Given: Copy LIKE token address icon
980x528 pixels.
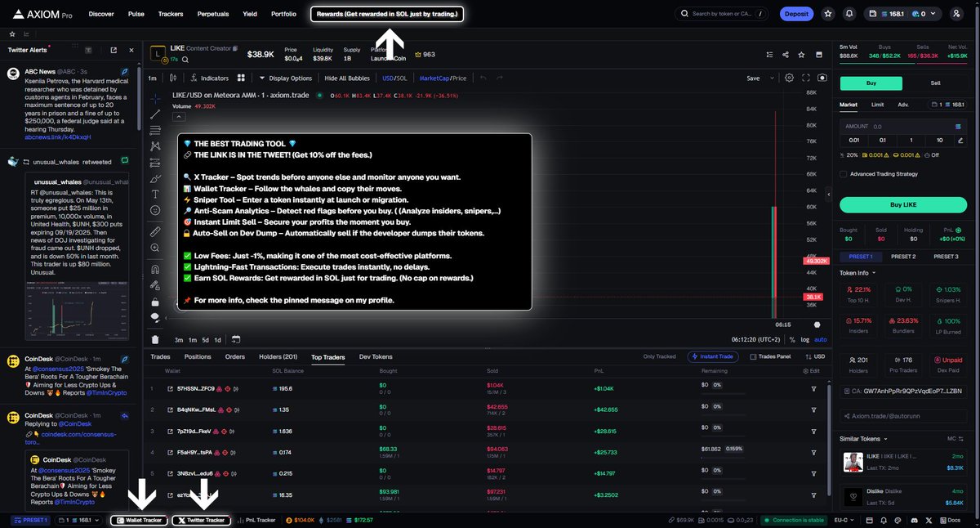Looking at the screenshot, I should coord(235,50).
